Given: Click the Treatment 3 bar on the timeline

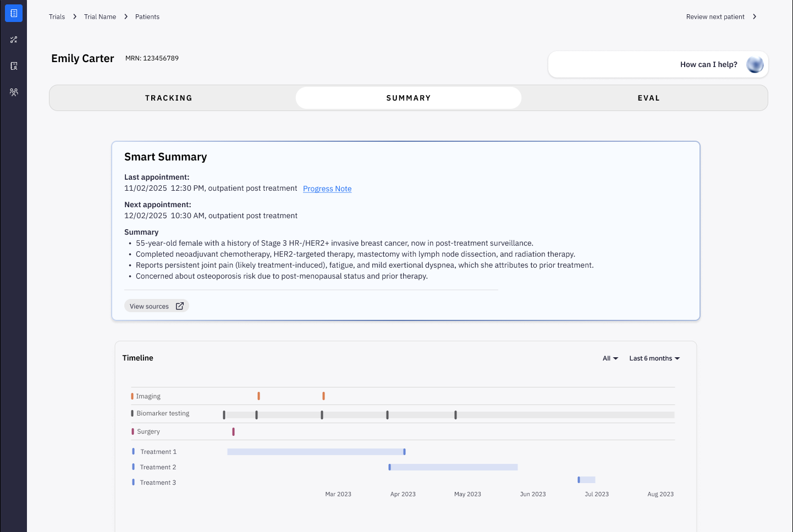Looking at the screenshot, I should point(587,480).
